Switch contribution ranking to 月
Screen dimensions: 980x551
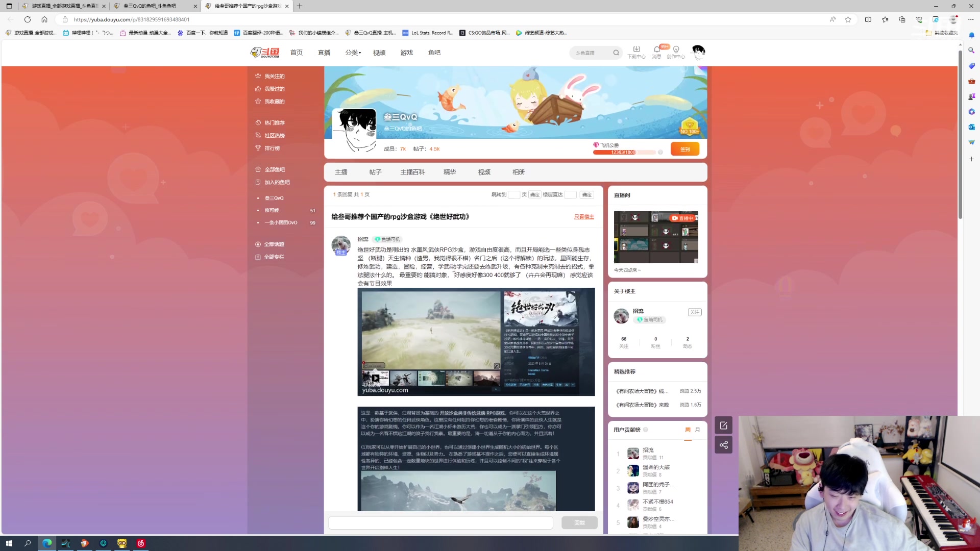[698, 430]
